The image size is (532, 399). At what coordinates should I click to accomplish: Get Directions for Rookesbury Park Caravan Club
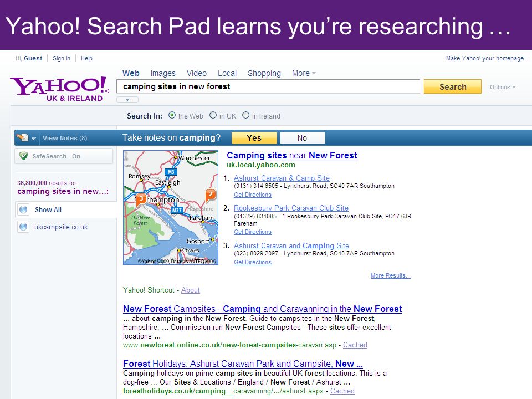253,232
